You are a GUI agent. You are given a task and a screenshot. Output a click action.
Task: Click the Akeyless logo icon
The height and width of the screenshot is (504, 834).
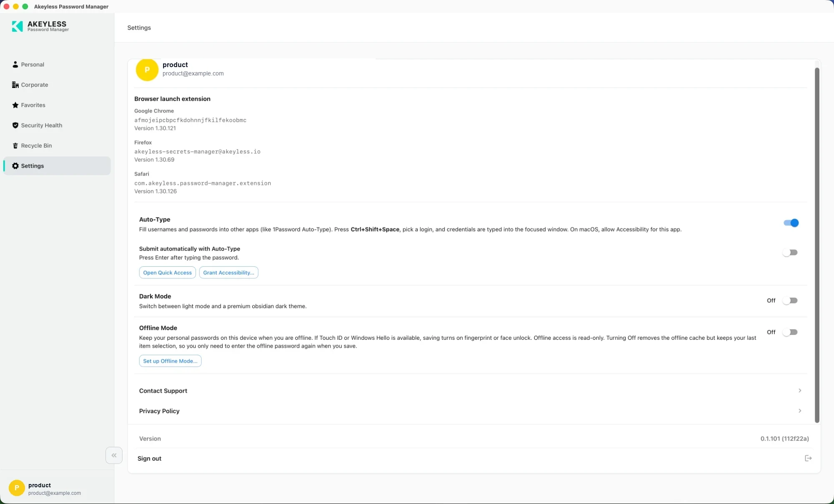(17, 26)
